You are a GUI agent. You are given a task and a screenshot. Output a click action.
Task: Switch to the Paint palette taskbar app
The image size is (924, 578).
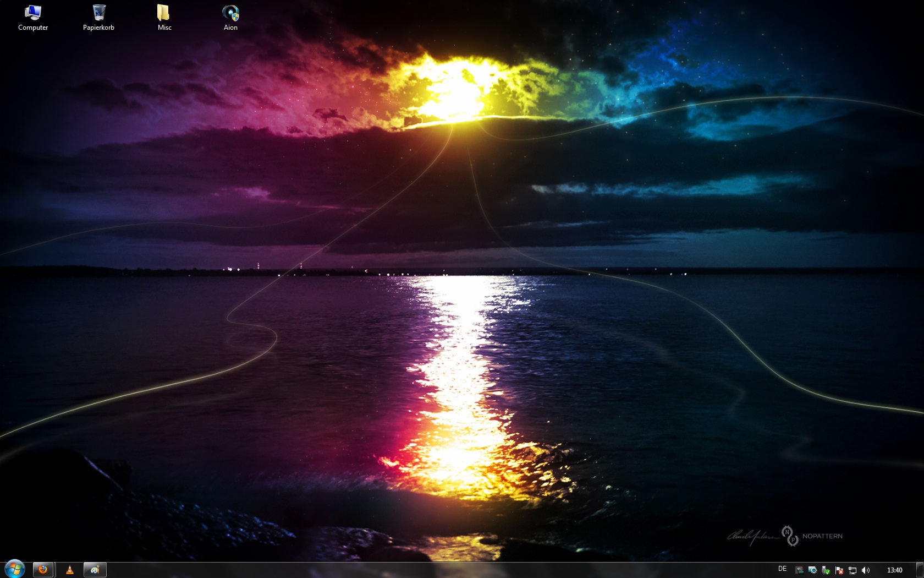pos(95,570)
